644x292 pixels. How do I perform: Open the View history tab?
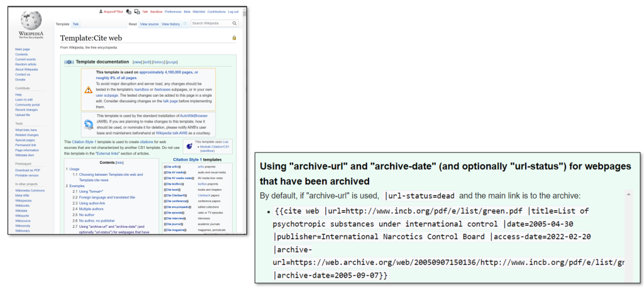(170, 24)
